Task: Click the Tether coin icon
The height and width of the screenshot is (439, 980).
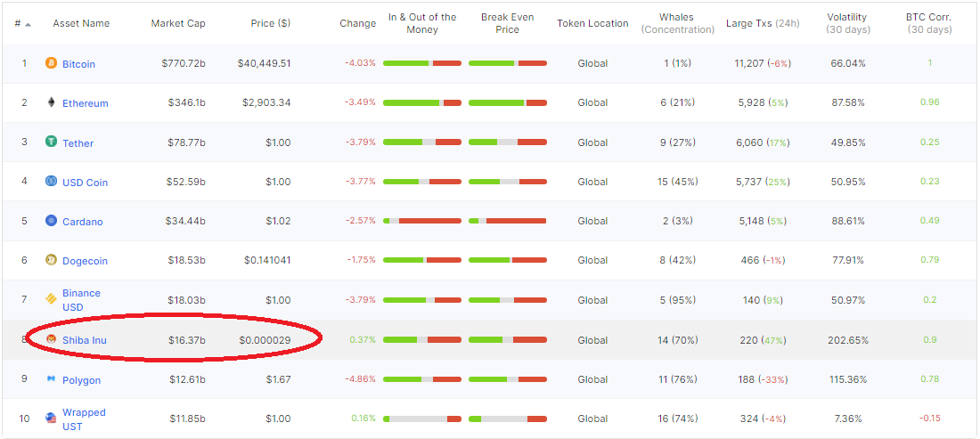Action: click(52, 142)
